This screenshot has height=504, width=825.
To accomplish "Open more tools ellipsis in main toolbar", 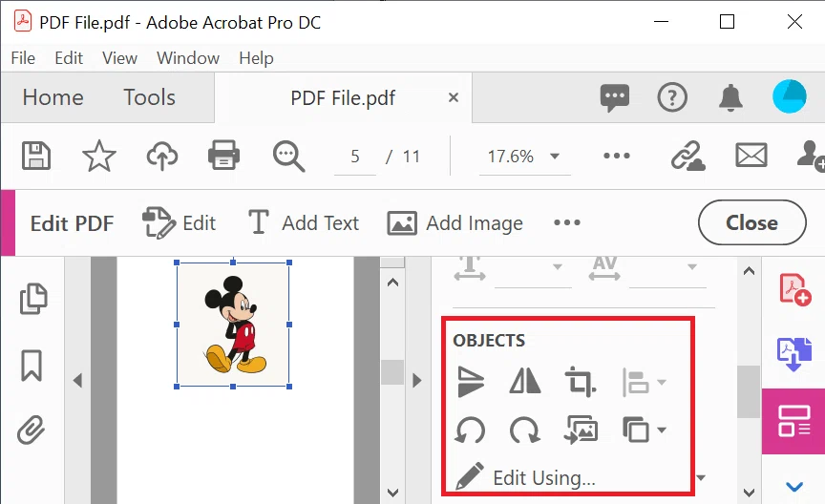I will (x=617, y=156).
